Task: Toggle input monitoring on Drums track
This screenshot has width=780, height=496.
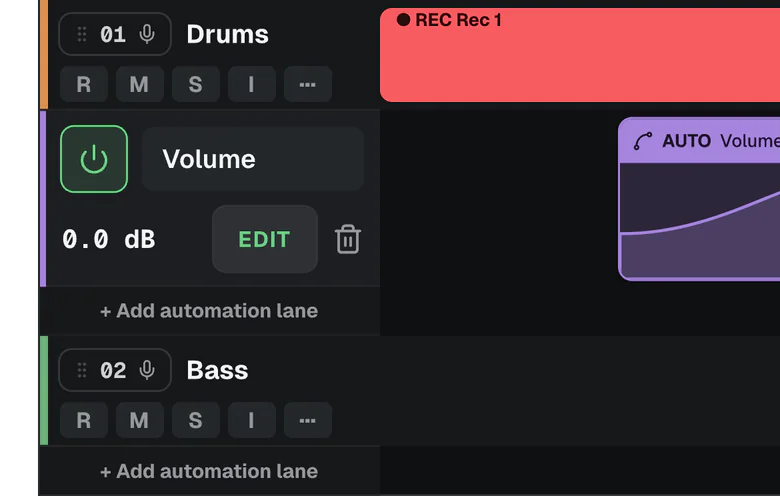Action: click(x=252, y=84)
